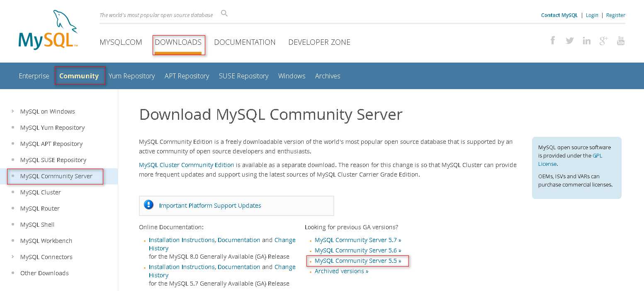Viewport: 644px width, 291px height.
Task: Open MySQL APT Repository in sidebar
Action: 51,144
